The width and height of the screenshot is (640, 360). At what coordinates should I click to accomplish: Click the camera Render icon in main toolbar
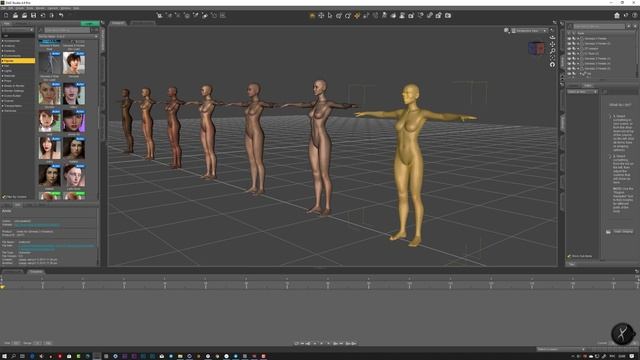(448, 16)
